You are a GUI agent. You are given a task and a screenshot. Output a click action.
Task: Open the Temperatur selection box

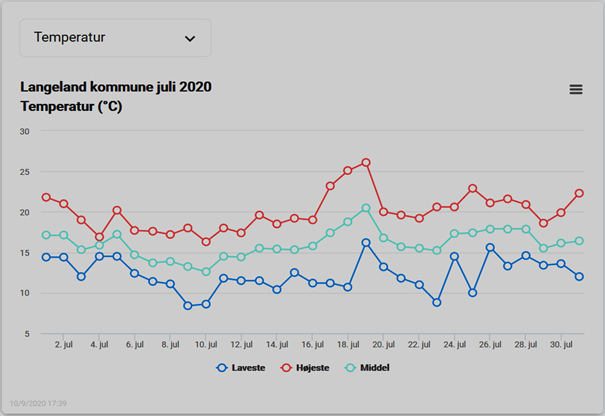(115, 38)
